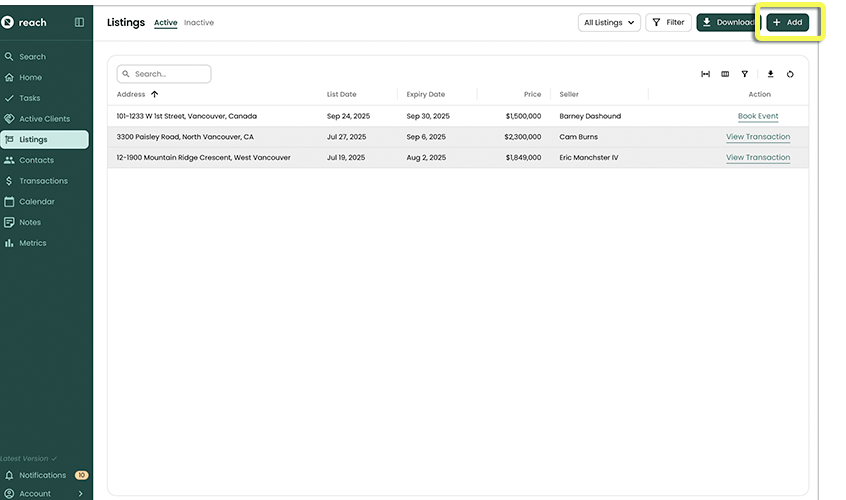Expand the Account menu chevron
The height and width of the screenshot is (500, 846).
(x=81, y=493)
